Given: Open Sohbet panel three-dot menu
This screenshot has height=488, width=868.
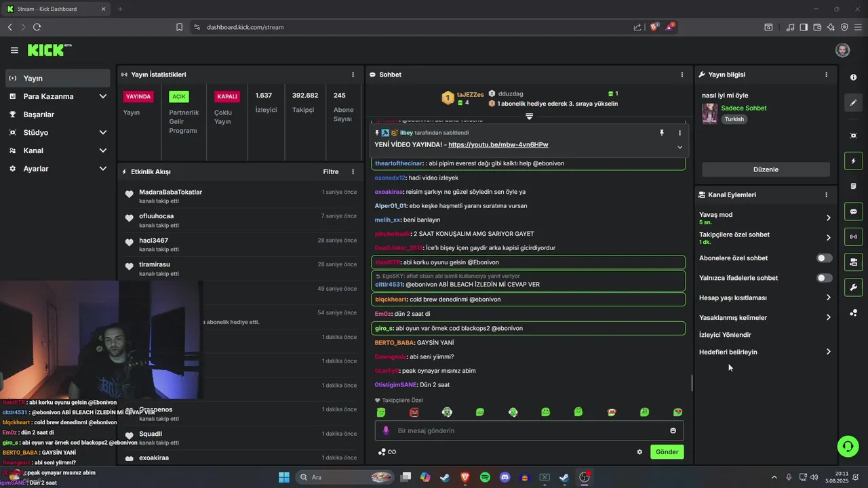Looking at the screenshot, I should 682,75.
